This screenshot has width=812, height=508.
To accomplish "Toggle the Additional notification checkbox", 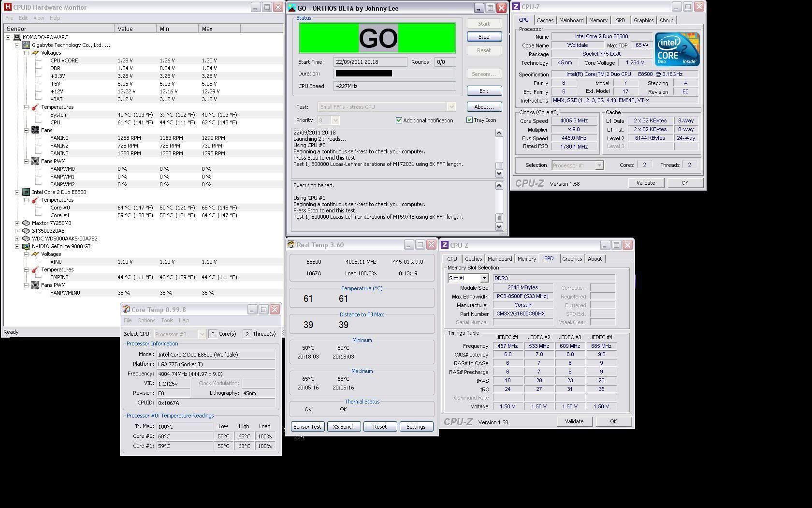I will pos(399,120).
